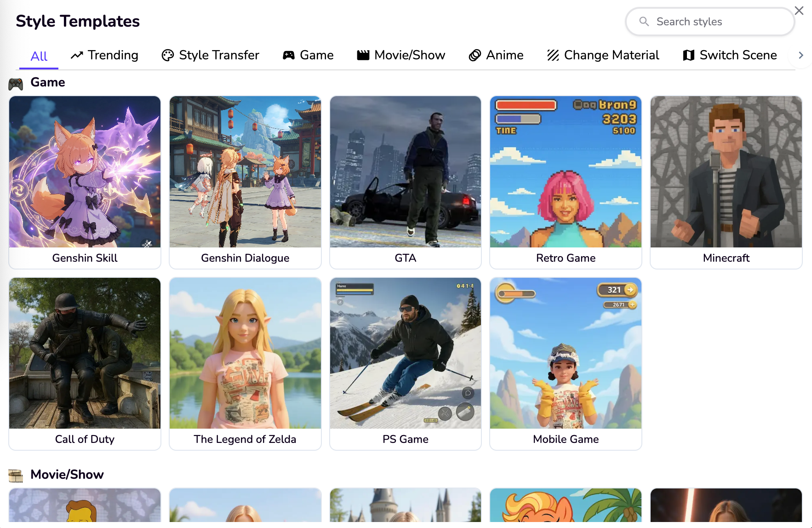The image size is (812, 528).
Task: Select the Minecraft style thumbnail
Action: [726, 172]
